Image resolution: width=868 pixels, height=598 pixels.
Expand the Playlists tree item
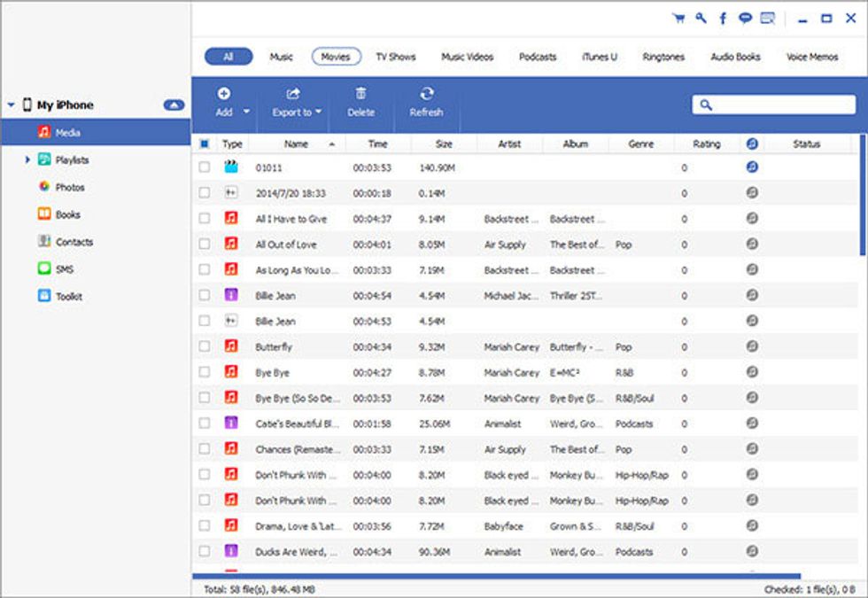(27, 160)
